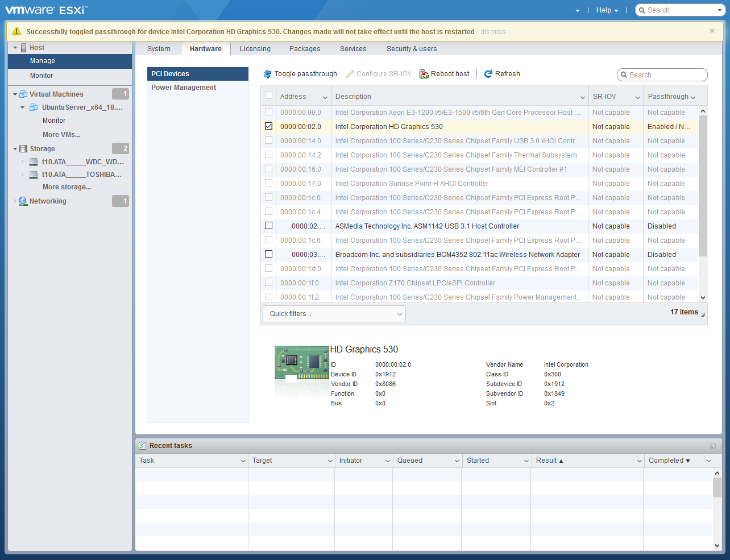Click the scroll-down arrow of PCI table
This screenshot has height=560, width=730.
(x=703, y=297)
